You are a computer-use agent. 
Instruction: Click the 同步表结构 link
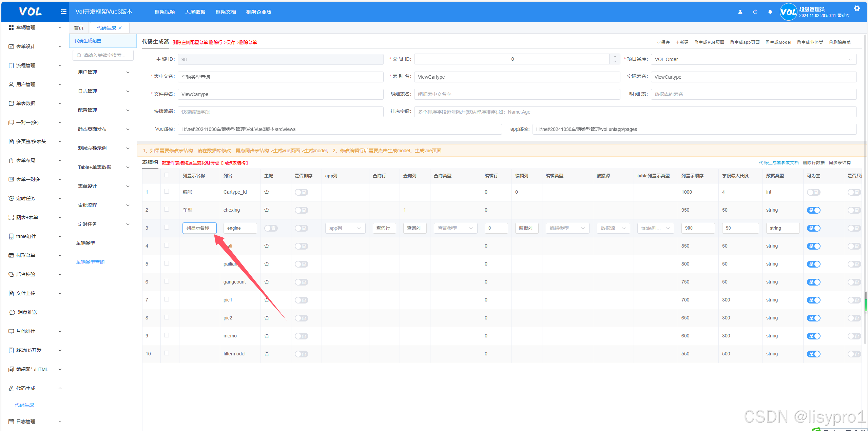pos(840,163)
